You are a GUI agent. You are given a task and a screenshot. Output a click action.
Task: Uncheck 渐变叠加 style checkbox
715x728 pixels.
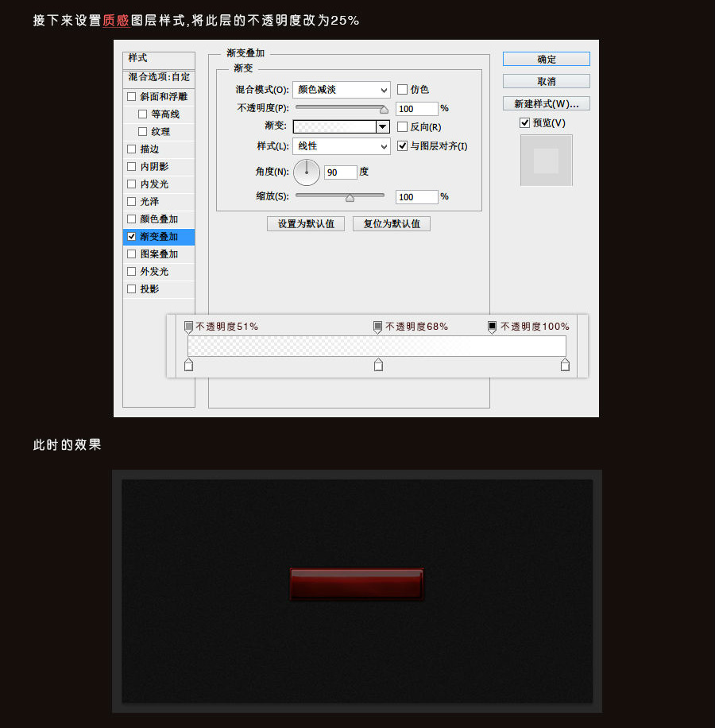(x=132, y=237)
